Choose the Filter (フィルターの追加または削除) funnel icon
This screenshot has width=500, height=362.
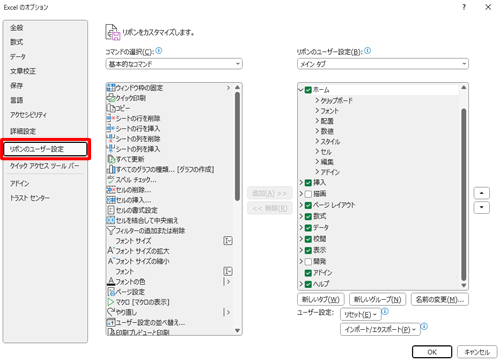point(111,230)
